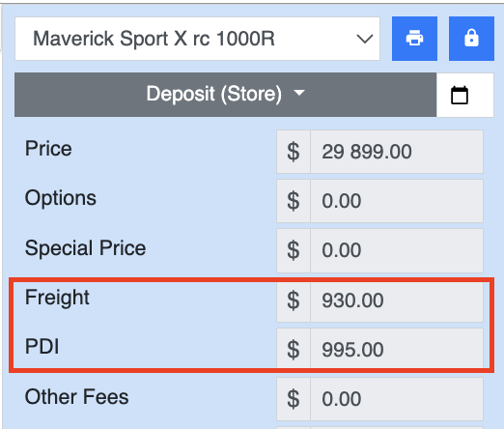Click the dollar sign beside PDI field
The image size is (504, 429).
pyautogui.click(x=294, y=350)
